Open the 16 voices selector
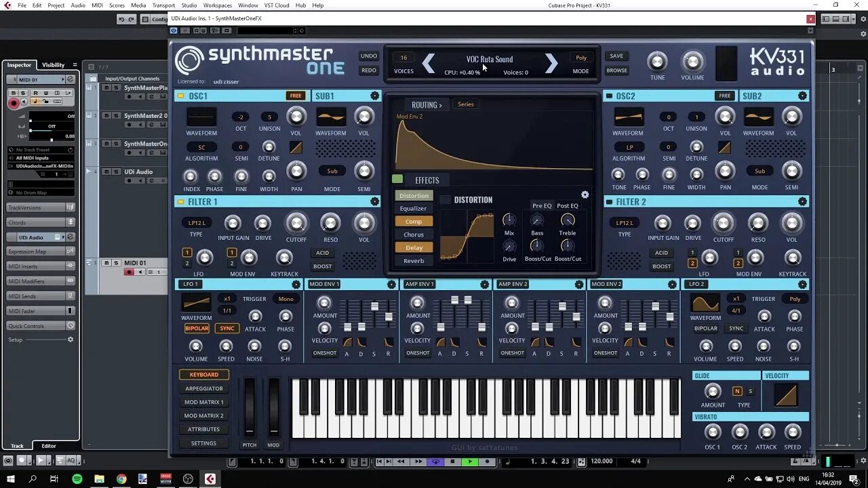The image size is (868, 488). pyautogui.click(x=403, y=58)
